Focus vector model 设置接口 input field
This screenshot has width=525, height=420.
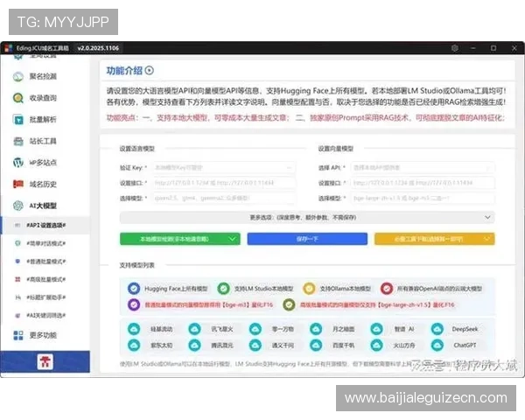pos(423,183)
